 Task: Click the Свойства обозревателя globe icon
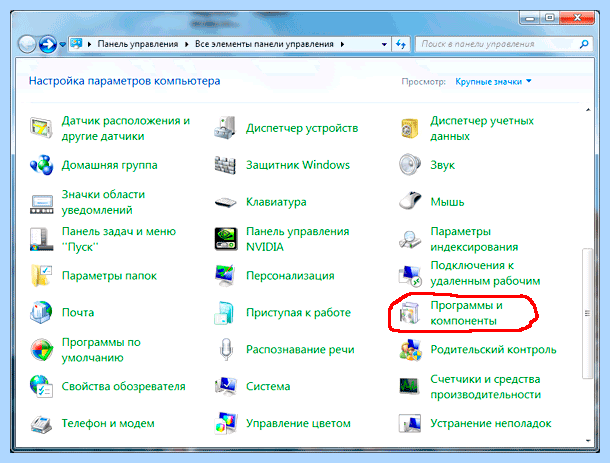(41, 386)
